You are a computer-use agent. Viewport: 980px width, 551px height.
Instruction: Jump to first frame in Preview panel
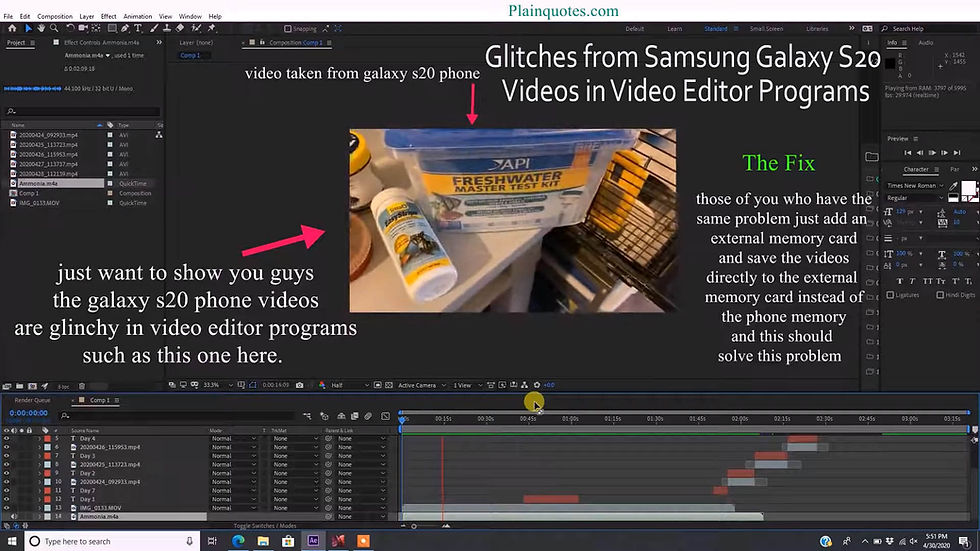pyautogui.click(x=908, y=152)
